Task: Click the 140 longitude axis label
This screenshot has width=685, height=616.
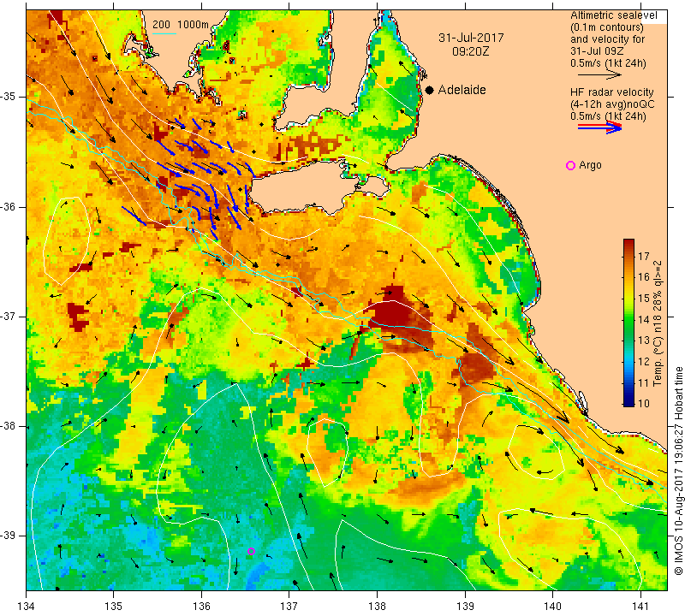Action: click(552, 607)
